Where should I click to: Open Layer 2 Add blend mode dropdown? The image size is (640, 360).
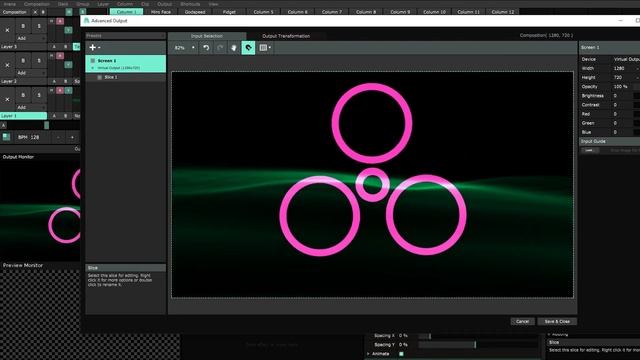pyautogui.click(x=31, y=73)
